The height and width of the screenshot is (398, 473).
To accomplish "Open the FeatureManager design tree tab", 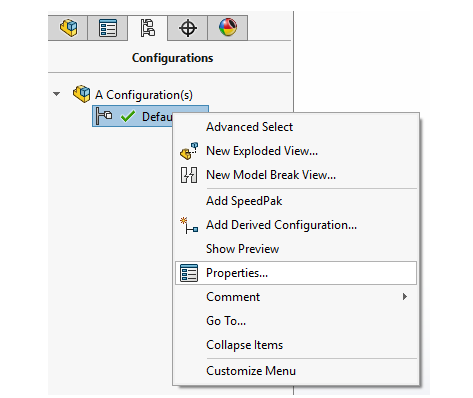I will [x=68, y=28].
